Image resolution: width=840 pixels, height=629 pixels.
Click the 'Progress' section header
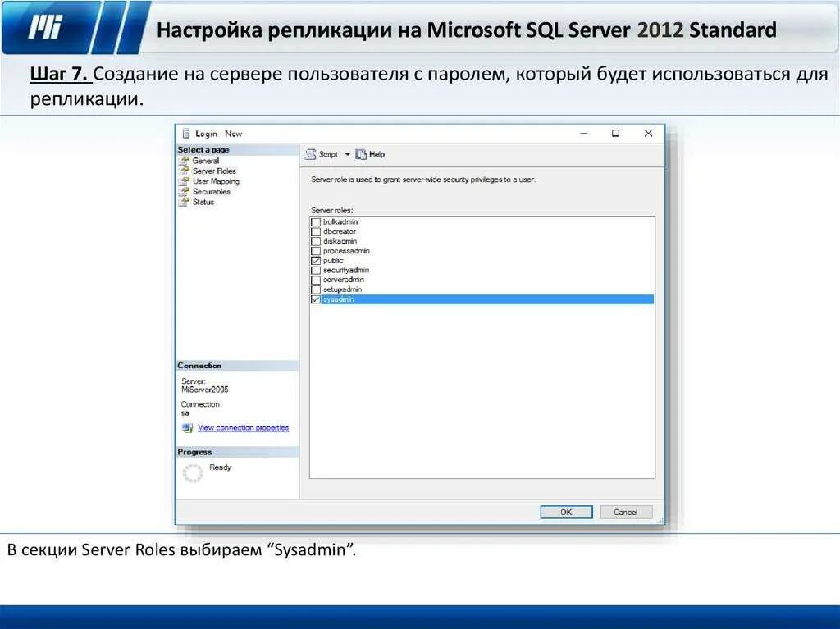[194, 452]
